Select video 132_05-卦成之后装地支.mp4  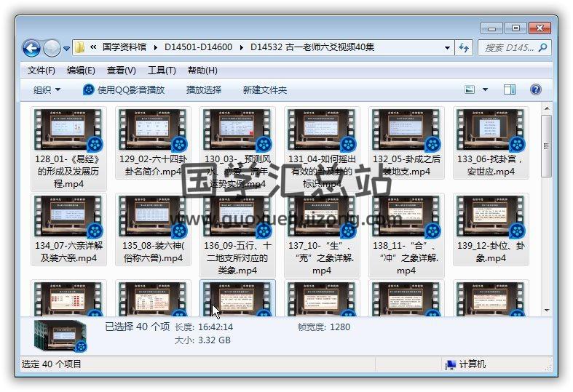[x=406, y=143]
